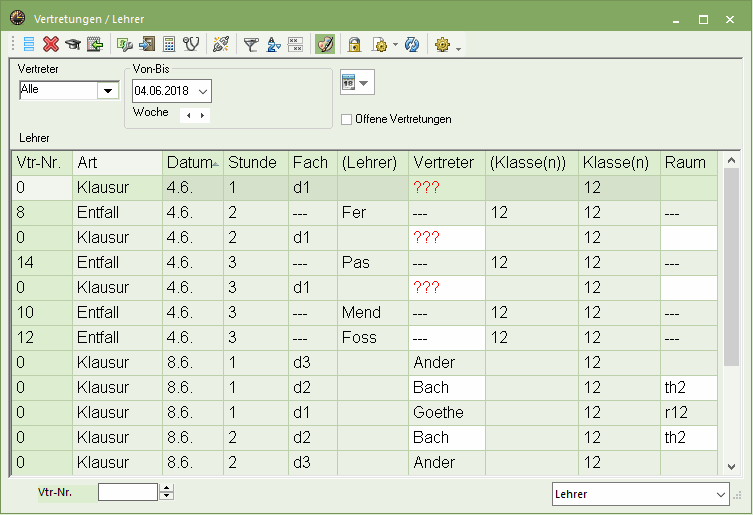Click the Fach column header
This screenshot has height=515, width=753.
(x=313, y=162)
